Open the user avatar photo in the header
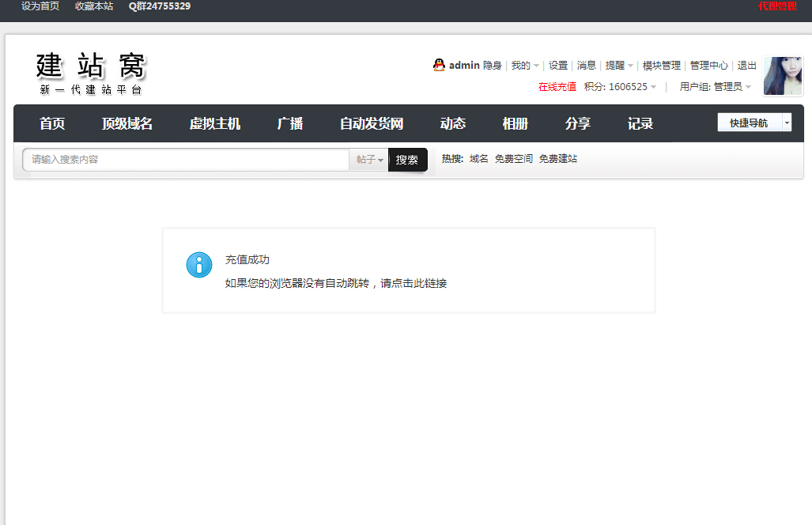The image size is (812, 525). tap(783, 76)
